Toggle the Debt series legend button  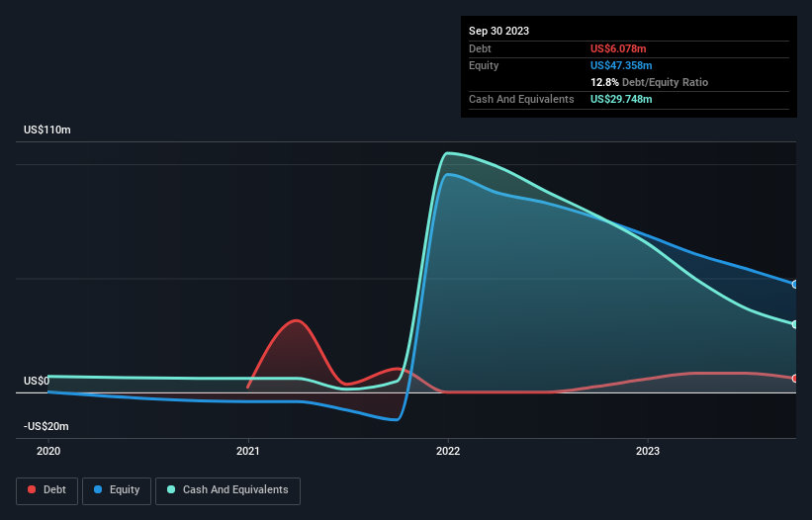click(46, 490)
